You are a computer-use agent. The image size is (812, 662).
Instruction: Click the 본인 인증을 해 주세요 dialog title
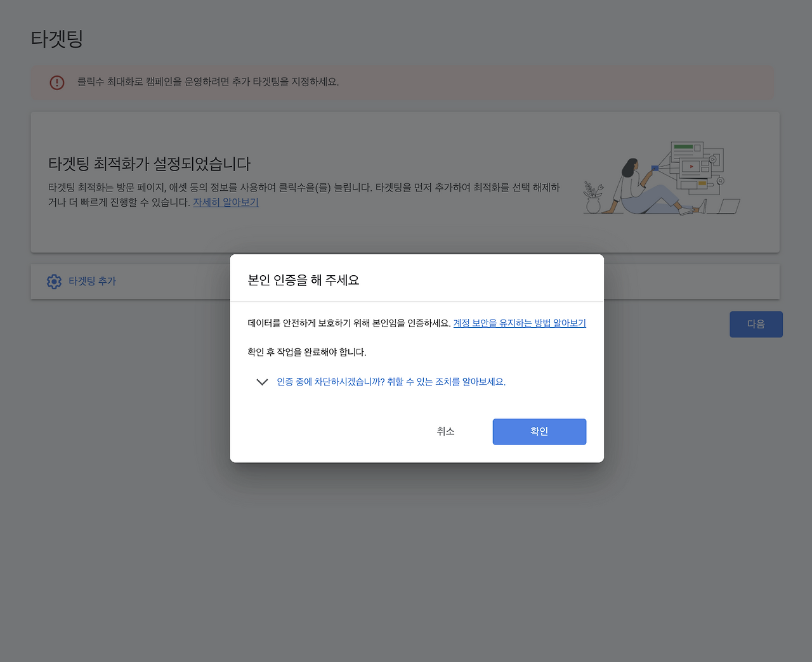point(303,280)
